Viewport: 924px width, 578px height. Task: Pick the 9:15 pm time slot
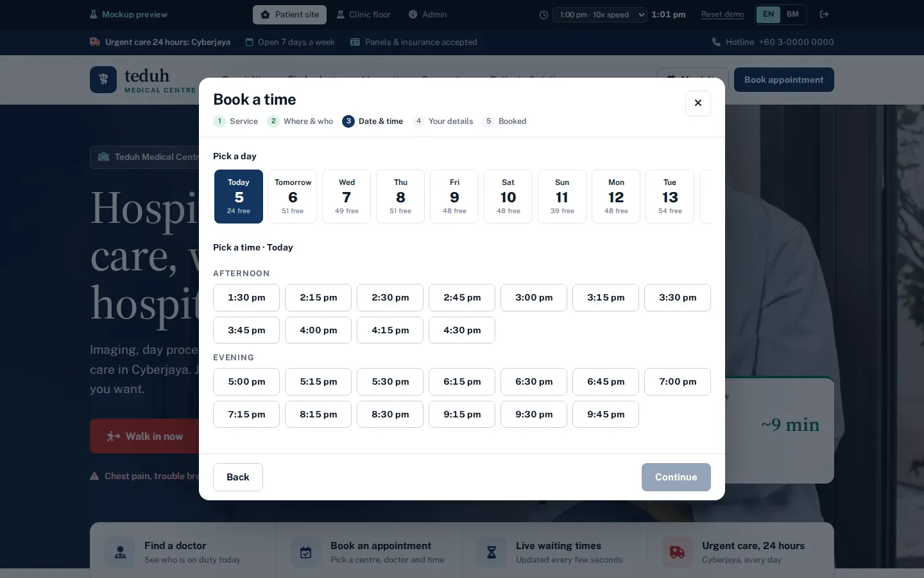coord(462,414)
